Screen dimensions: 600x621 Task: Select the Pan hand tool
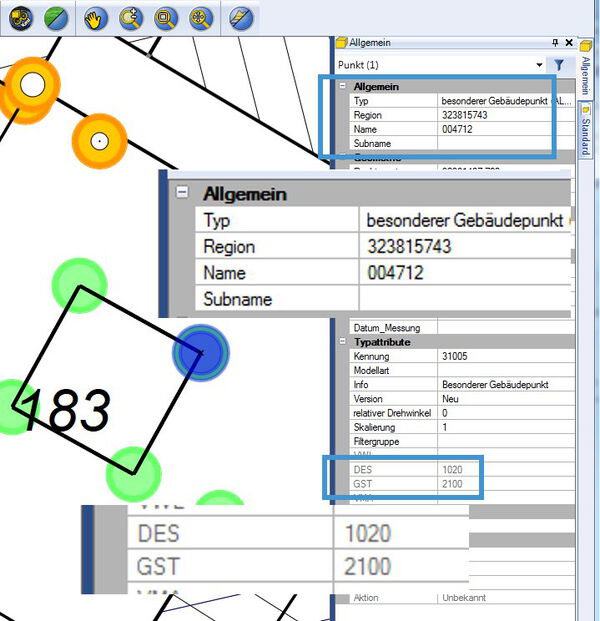pyautogui.click(x=96, y=18)
